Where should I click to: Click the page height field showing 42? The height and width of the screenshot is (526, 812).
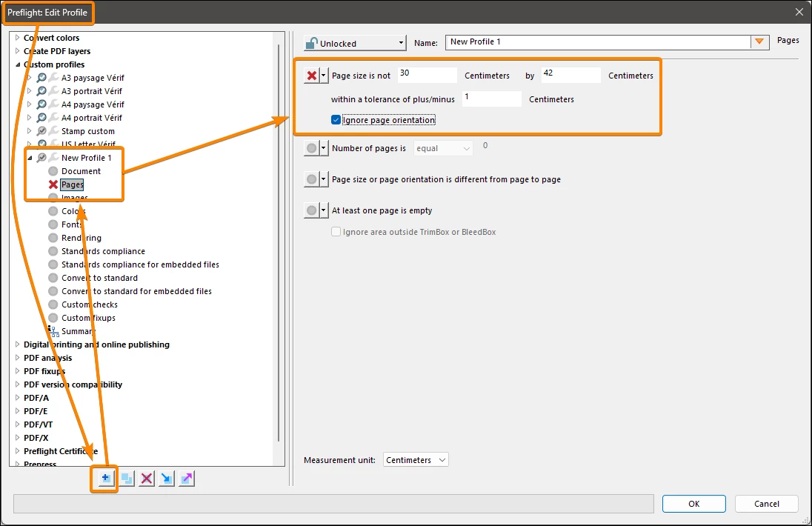click(x=570, y=75)
